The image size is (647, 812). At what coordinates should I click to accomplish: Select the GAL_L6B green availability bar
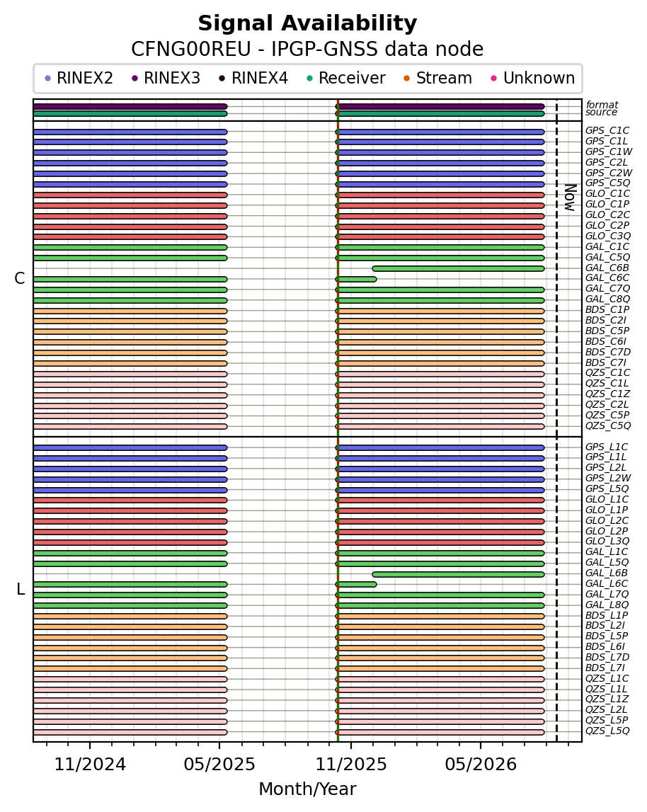[x=459, y=574]
